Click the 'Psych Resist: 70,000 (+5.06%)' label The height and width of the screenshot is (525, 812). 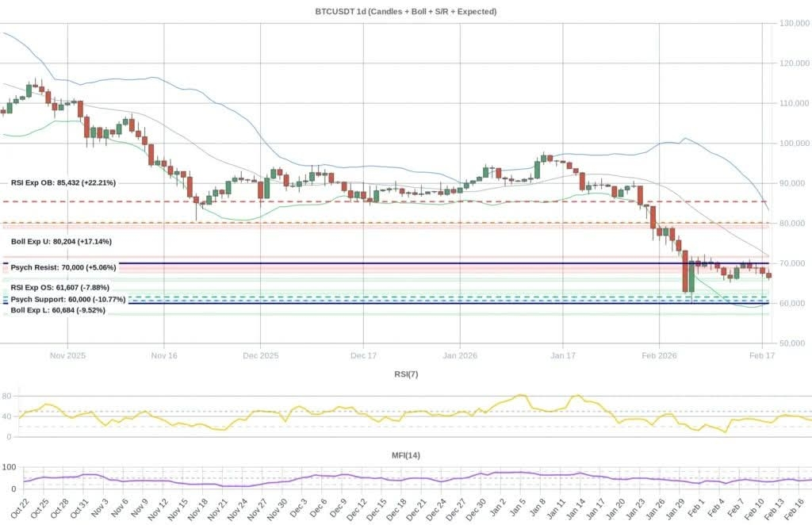click(62, 268)
